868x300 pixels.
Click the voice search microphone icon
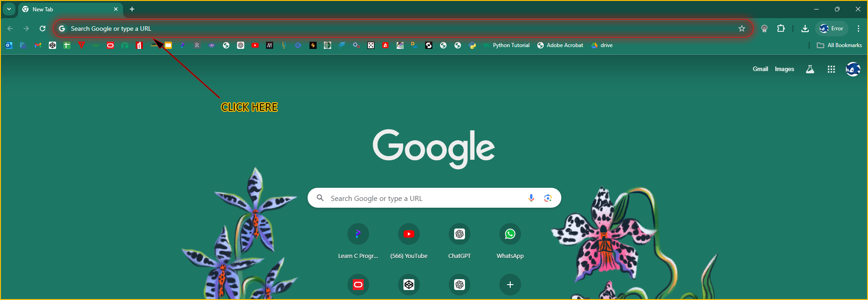[531, 198]
